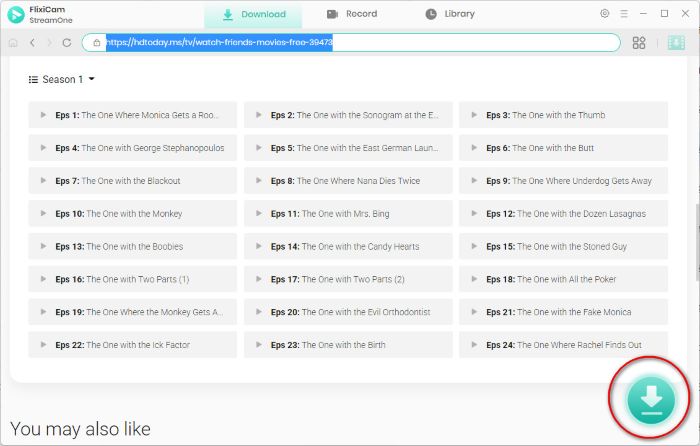Maximize the FlixiCam window

tap(664, 14)
